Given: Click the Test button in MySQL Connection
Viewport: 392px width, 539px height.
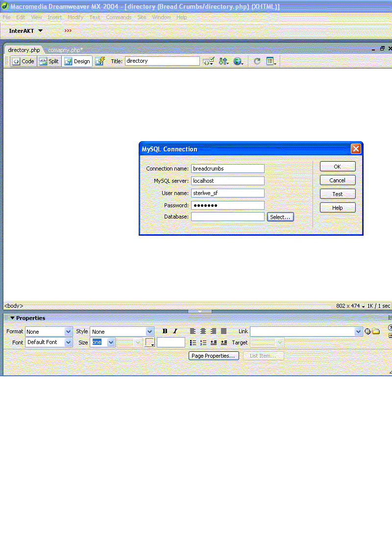Looking at the screenshot, I should pyautogui.click(x=337, y=194).
